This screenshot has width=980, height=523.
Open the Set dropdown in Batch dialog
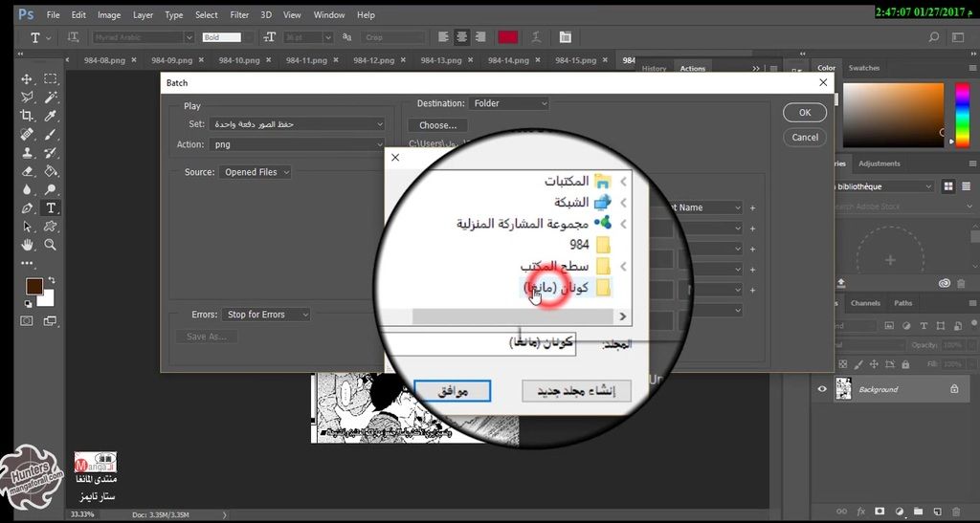(297, 124)
